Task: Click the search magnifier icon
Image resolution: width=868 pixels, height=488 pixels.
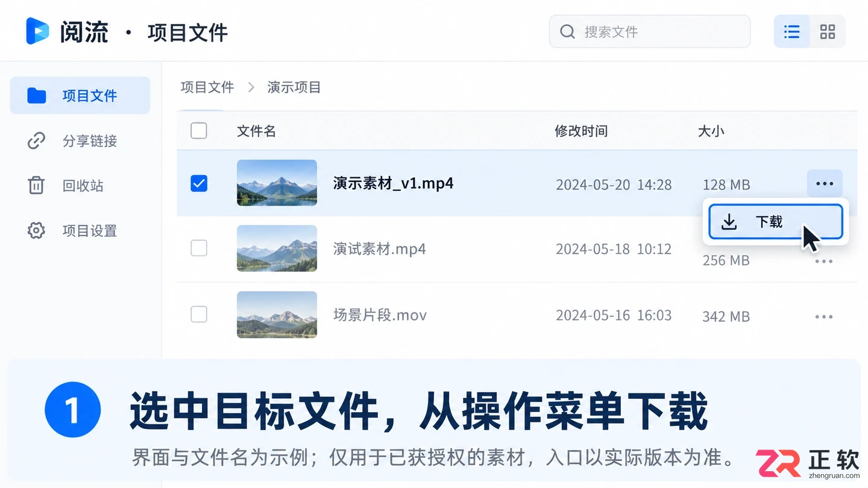Action: [567, 31]
